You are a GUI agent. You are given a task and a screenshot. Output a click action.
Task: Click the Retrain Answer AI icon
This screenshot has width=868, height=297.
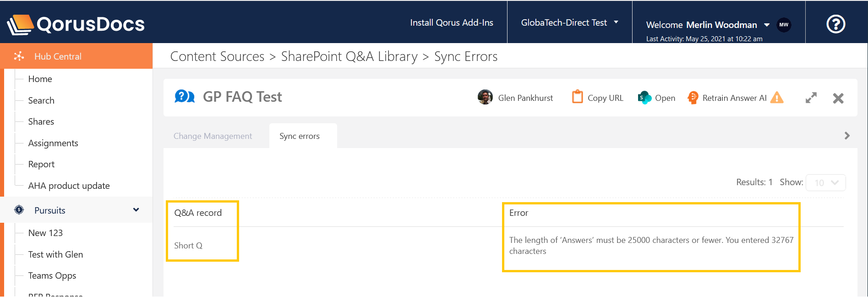point(693,98)
